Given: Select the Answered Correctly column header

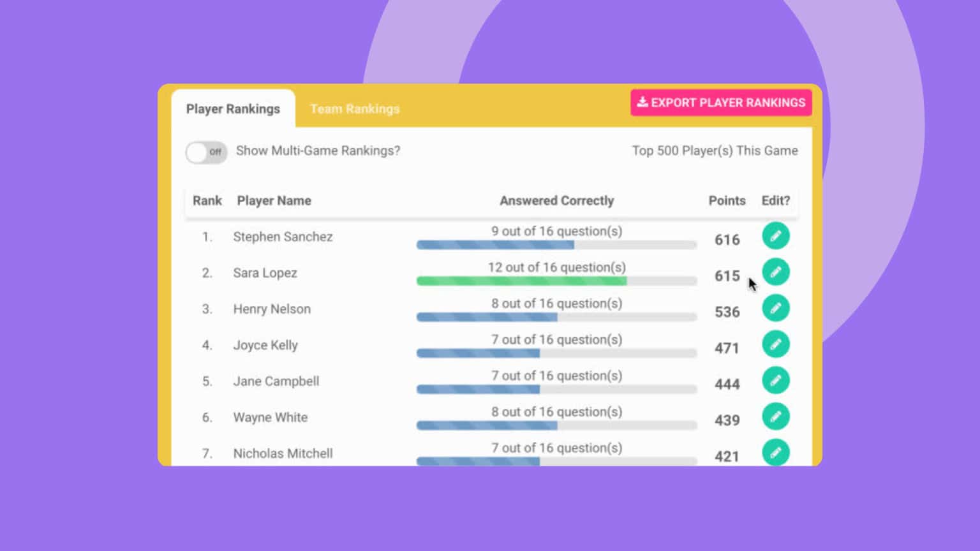Looking at the screenshot, I should point(556,200).
